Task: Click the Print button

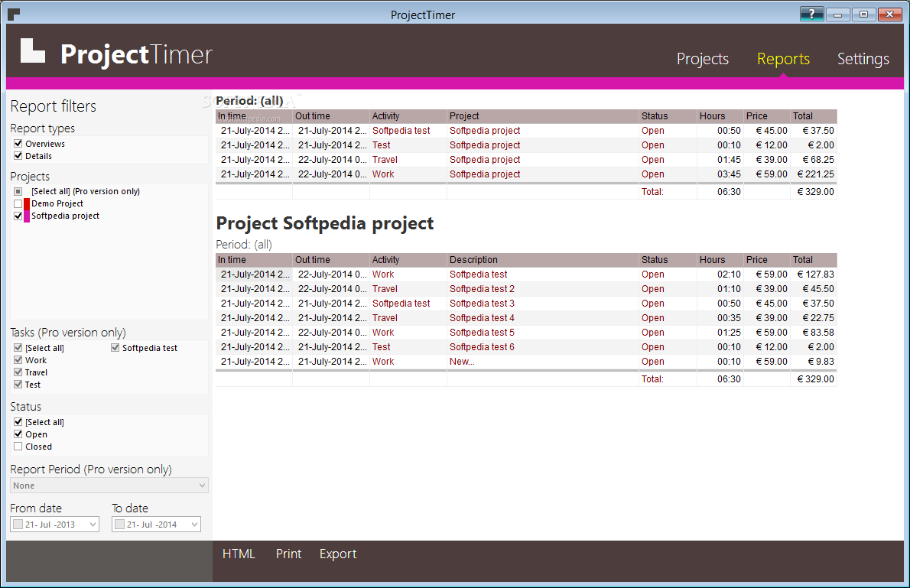Action: coord(288,554)
